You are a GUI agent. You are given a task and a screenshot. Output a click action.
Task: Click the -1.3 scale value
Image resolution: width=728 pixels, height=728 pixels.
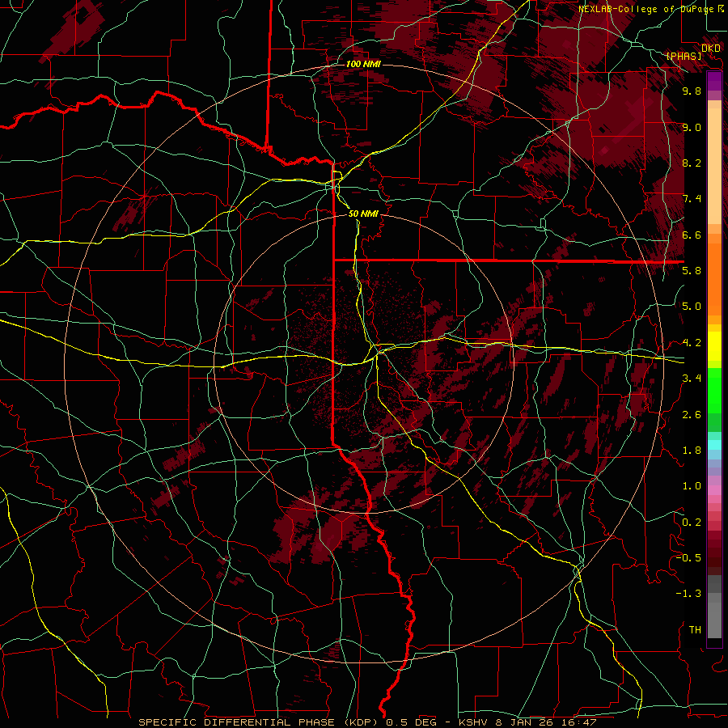tap(688, 594)
